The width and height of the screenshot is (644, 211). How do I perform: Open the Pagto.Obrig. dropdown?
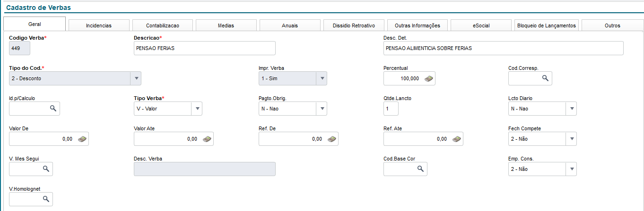pyautogui.click(x=293, y=109)
